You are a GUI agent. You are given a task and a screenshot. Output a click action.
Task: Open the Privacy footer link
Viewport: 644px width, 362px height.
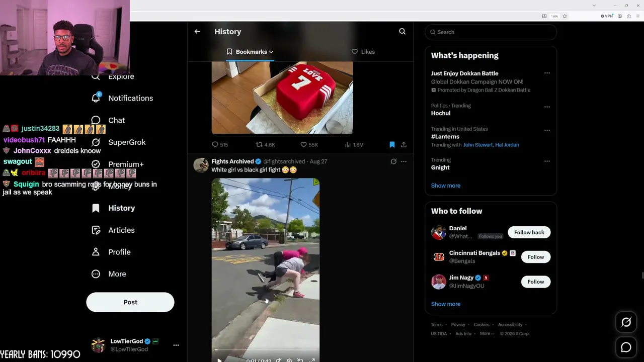coord(458,325)
